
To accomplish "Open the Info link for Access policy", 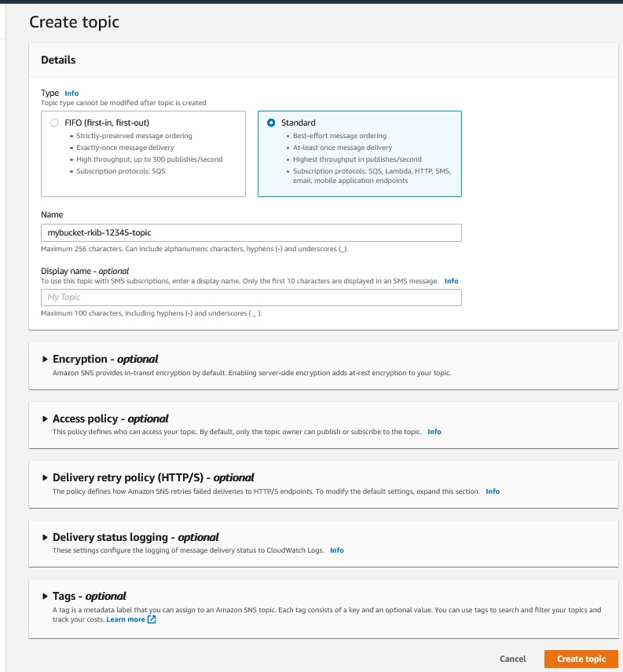I will [434, 432].
